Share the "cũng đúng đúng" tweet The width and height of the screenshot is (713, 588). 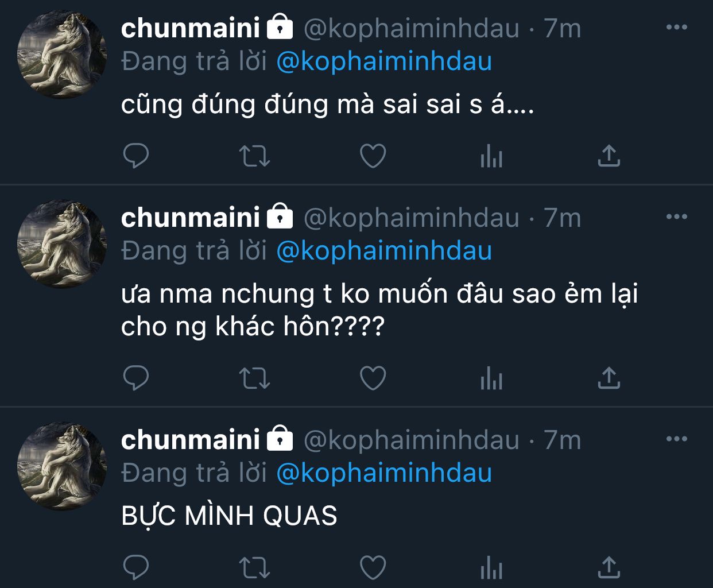(x=609, y=156)
